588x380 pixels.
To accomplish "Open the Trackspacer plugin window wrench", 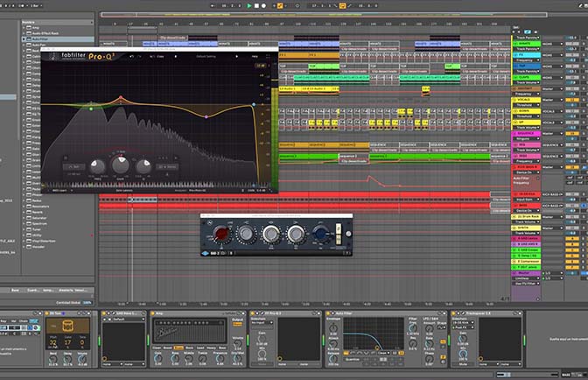I will pyautogui.click(x=463, y=313).
